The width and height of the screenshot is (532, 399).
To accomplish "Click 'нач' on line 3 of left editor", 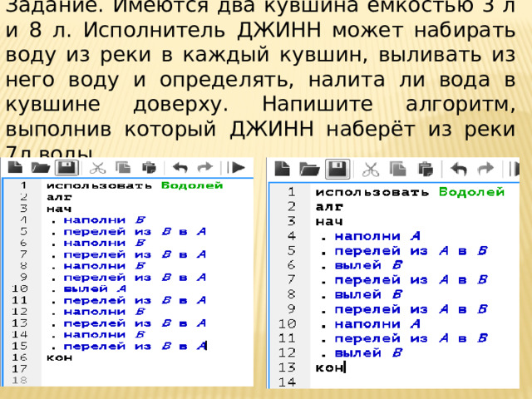I will coord(59,209).
